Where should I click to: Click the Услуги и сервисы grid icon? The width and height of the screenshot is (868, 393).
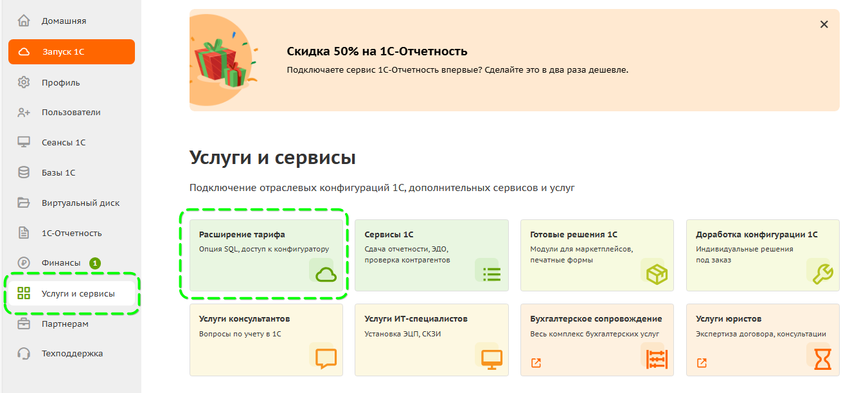tap(24, 294)
